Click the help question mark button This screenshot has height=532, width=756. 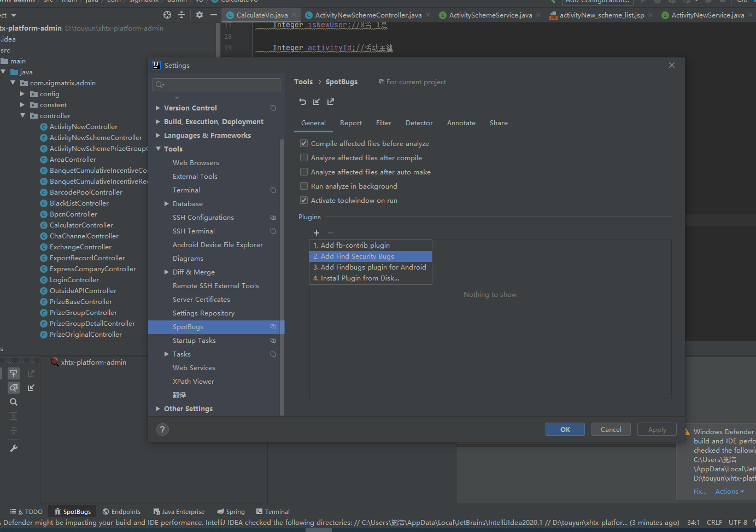pos(162,429)
